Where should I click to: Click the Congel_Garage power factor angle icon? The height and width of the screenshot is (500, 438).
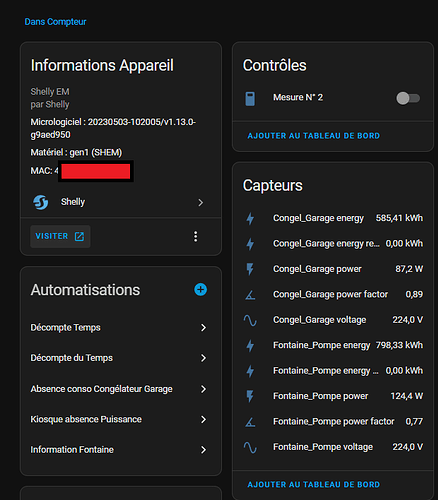click(x=250, y=295)
